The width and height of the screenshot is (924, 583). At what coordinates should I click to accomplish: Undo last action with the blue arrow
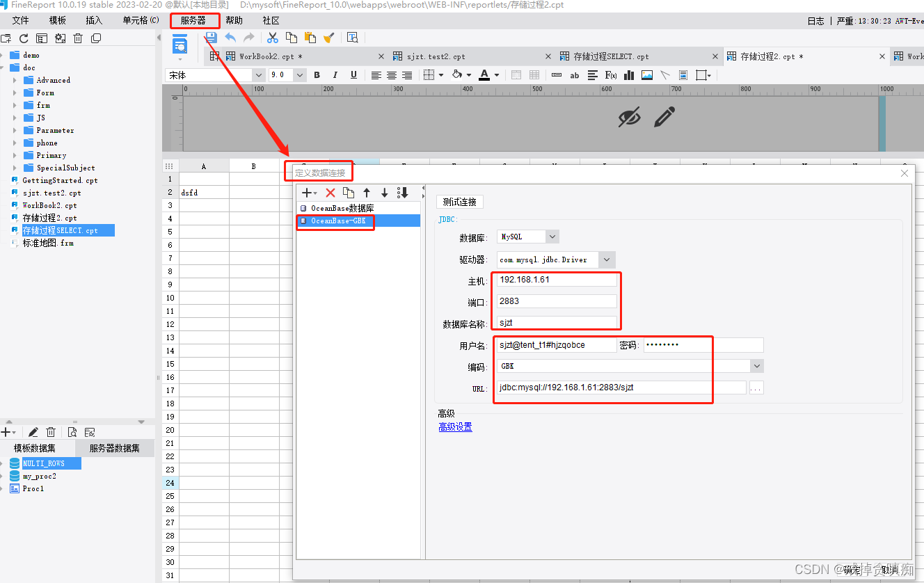(x=230, y=38)
